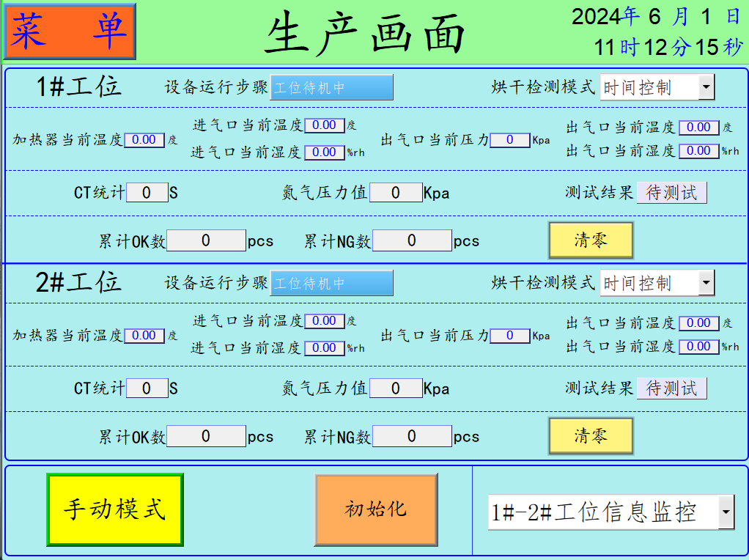Screen dimensions: 749x560
Task: Click 1#工位 测试结果 待测试 indicator
Action: [x=671, y=193]
